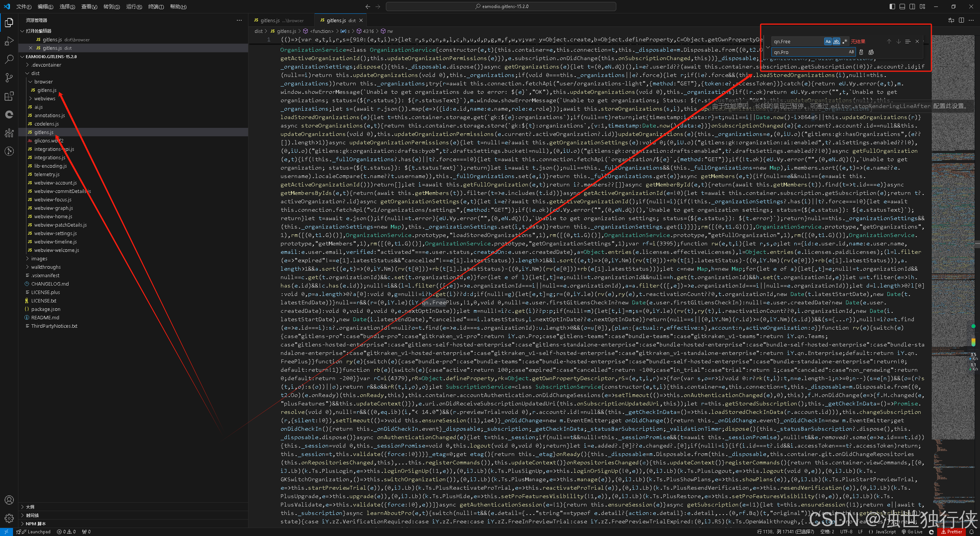Expand the walkthroughs folder in explorer

[46, 267]
